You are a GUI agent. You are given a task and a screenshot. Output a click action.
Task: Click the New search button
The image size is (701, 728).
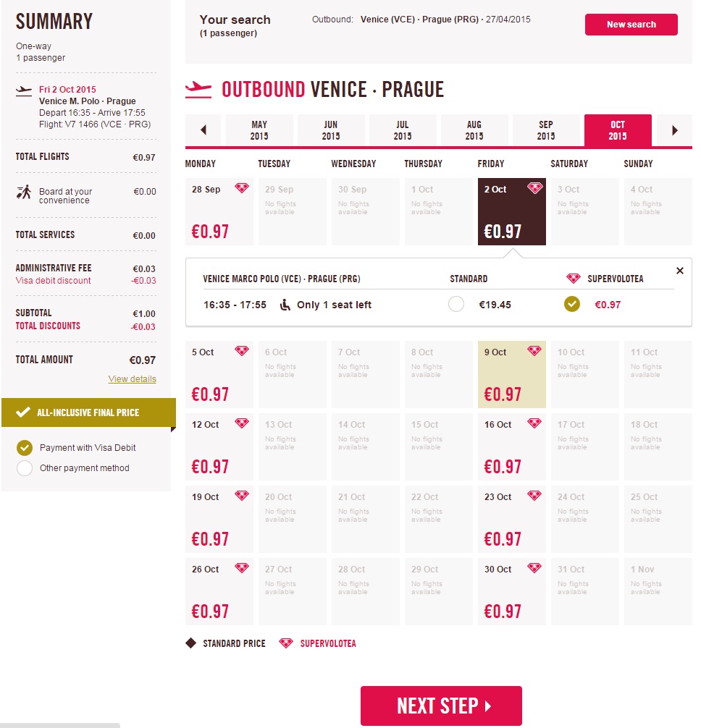[631, 24]
